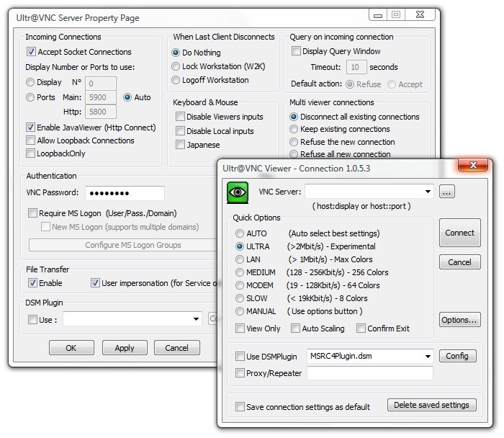Click OK in Server Property Page
Image resolution: width=504 pixels, height=438 pixels.
pos(71,348)
